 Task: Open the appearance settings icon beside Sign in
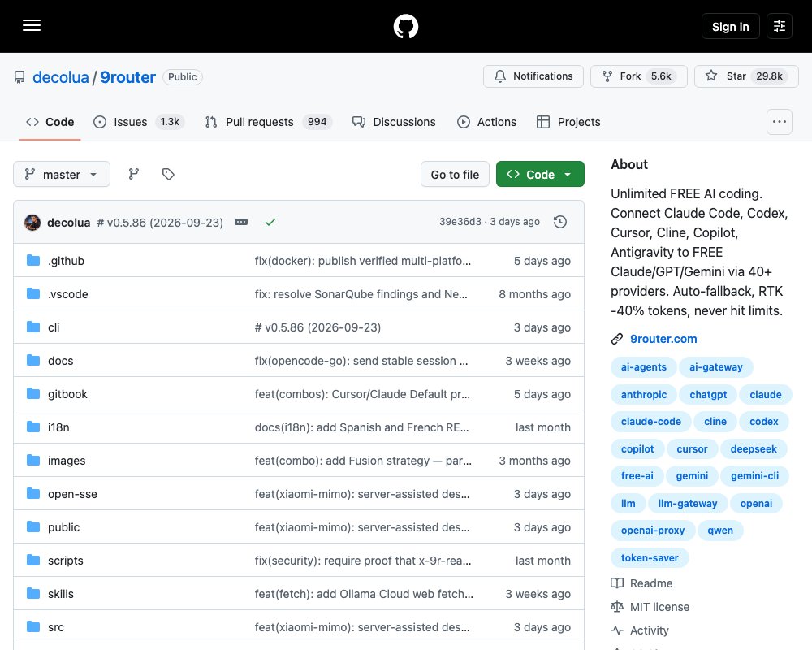pos(780,26)
